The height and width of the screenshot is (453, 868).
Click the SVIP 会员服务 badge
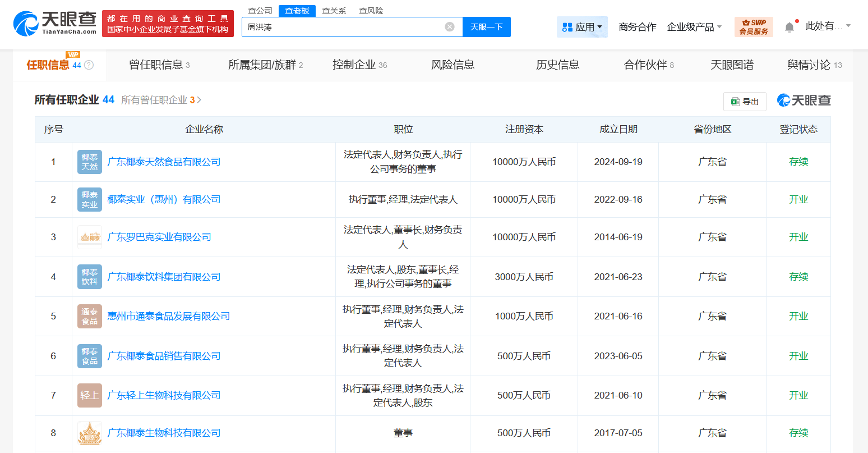[754, 26]
